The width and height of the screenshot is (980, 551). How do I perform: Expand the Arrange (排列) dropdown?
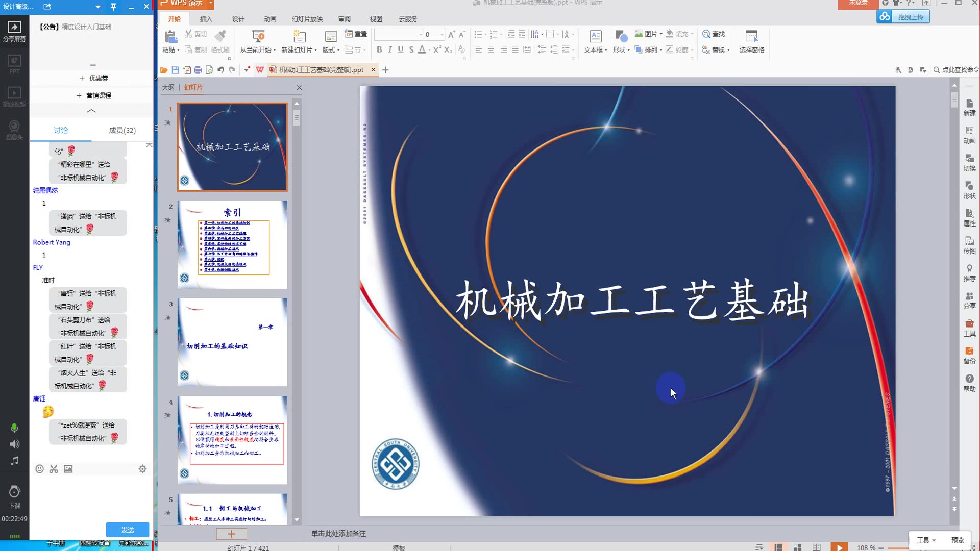pyautogui.click(x=661, y=50)
